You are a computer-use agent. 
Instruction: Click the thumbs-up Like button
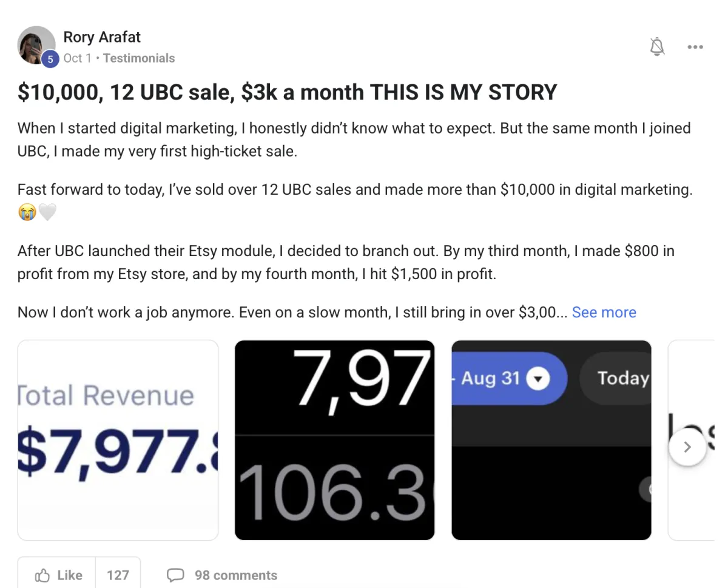pyautogui.click(x=58, y=575)
